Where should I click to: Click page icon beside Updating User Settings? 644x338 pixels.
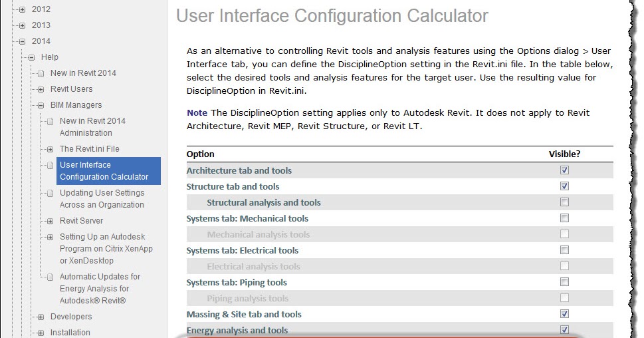pyautogui.click(x=50, y=193)
